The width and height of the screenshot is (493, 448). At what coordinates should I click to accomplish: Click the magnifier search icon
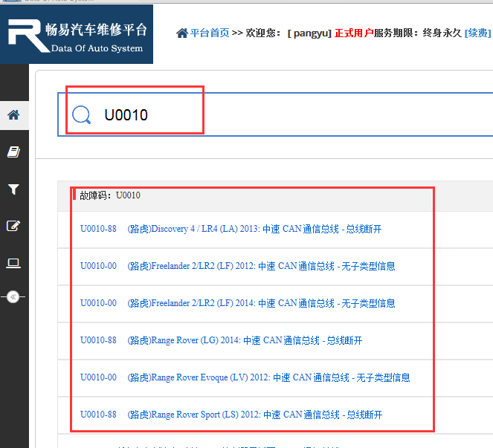(x=82, y=114)
